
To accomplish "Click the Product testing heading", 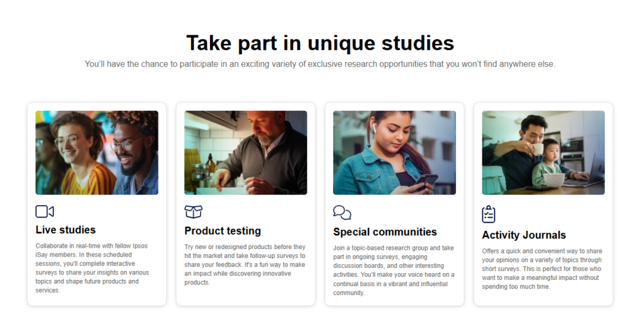I will pos(223,231).
